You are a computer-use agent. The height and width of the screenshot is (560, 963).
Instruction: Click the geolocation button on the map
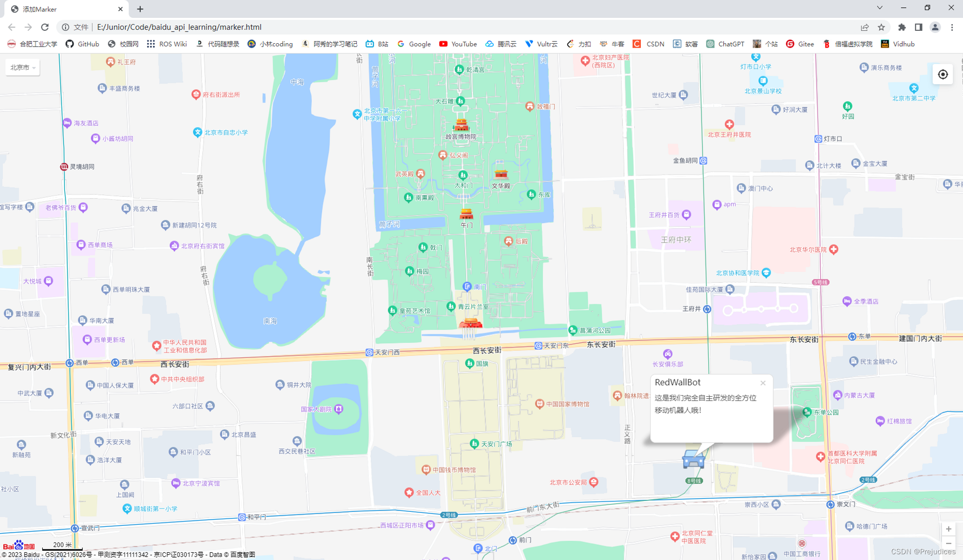943,74
